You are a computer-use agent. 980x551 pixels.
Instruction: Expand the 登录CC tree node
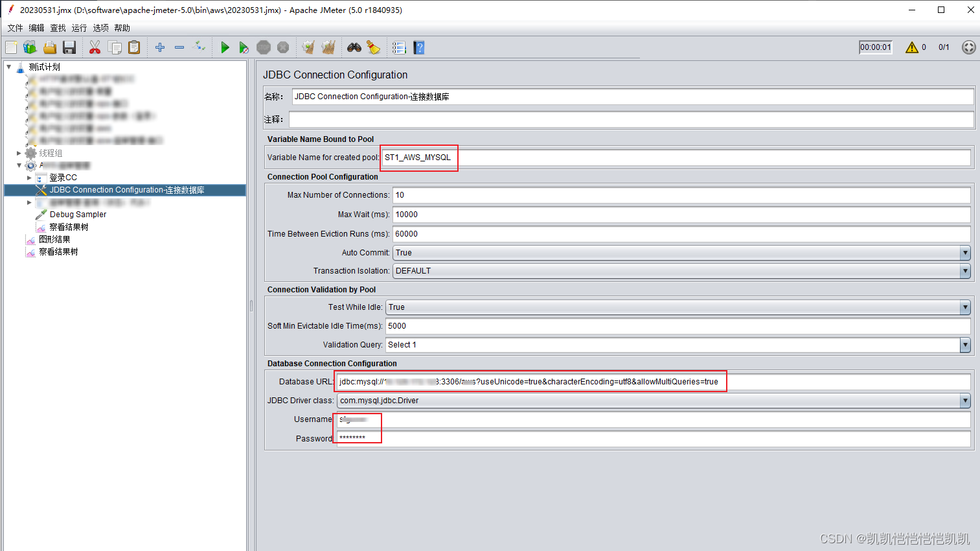point(29,178)
